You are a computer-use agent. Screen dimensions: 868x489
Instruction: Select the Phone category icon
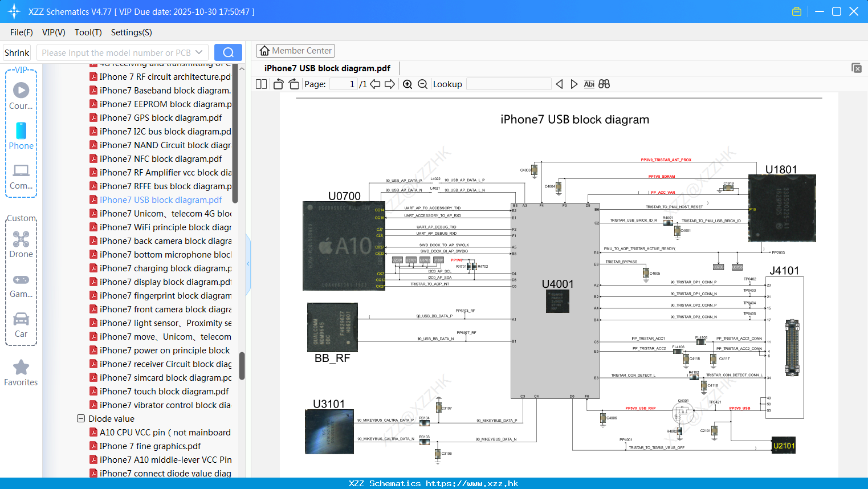point(21,136)
